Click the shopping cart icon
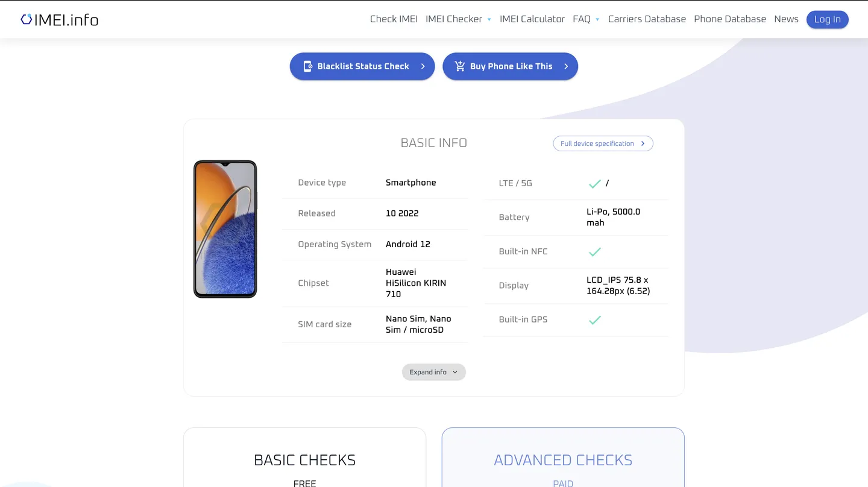Image resolution: width=868 pixels, height=487 pixels. (460, 66)
